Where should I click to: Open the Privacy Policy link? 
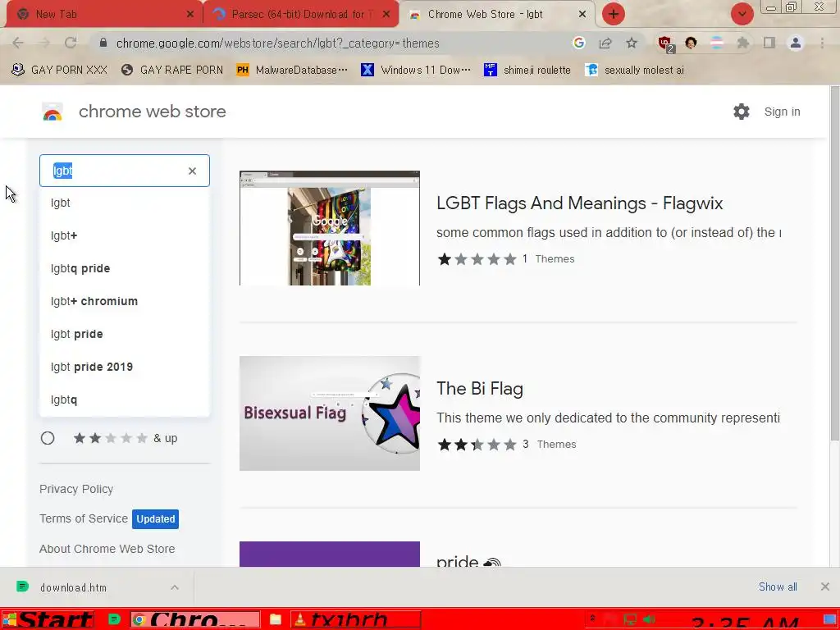pos(76,489)
